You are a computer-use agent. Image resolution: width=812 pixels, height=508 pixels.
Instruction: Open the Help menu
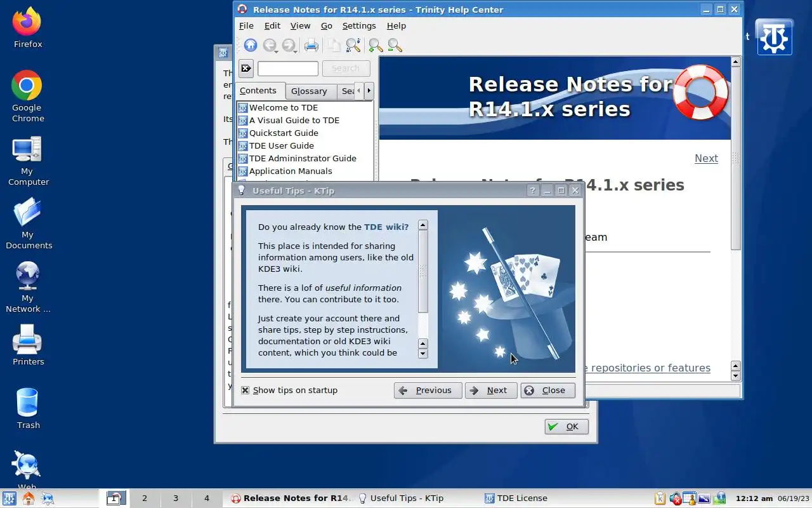pos(396,25)
